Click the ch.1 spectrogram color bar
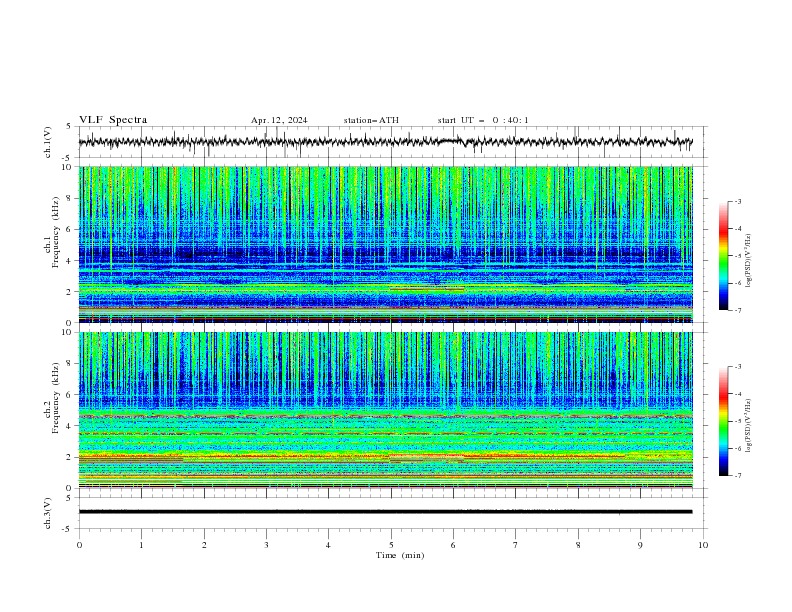The width and height of the screenshot is (792, 612). (x=724, y=256)
